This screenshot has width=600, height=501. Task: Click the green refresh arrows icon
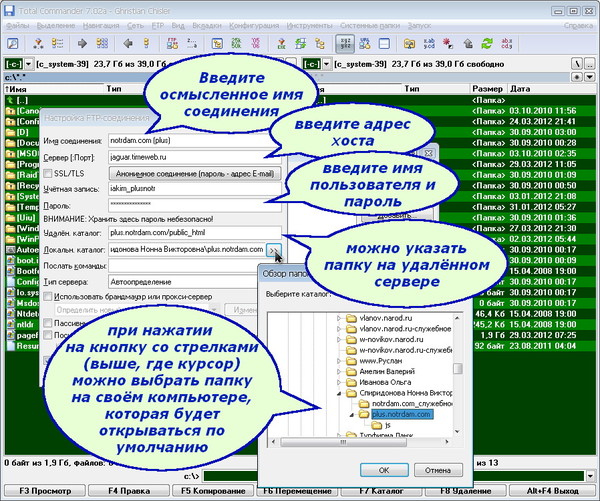coord(487,43)
